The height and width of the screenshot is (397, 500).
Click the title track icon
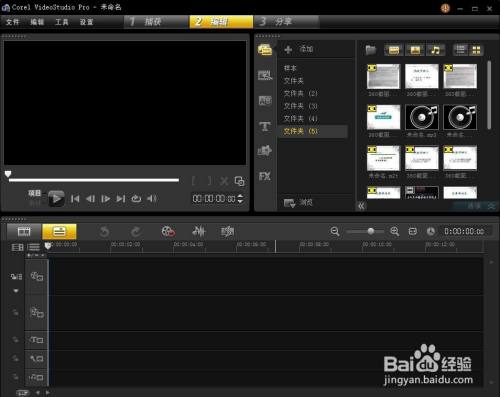37,340
